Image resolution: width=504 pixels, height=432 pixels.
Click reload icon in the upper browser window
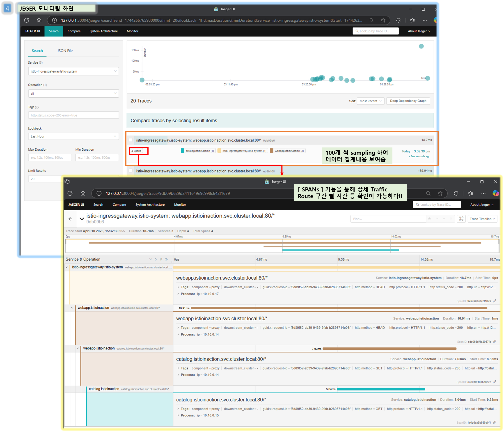tap(27, 20)
